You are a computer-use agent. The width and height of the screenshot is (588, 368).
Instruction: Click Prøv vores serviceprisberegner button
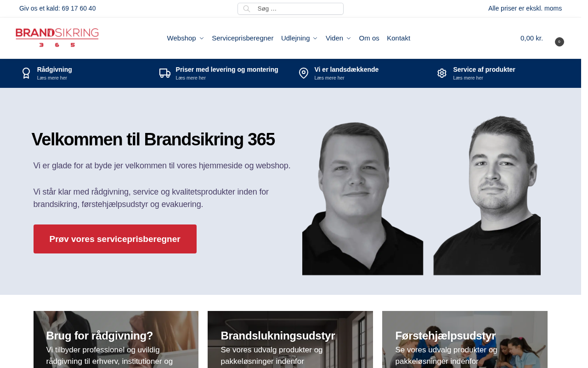tap(115, 239)
